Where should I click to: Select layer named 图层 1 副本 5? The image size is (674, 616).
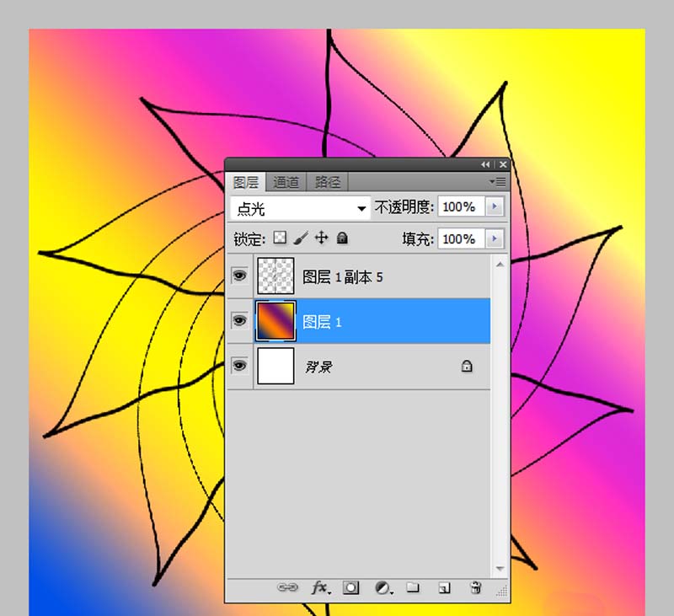pos(343,277)
